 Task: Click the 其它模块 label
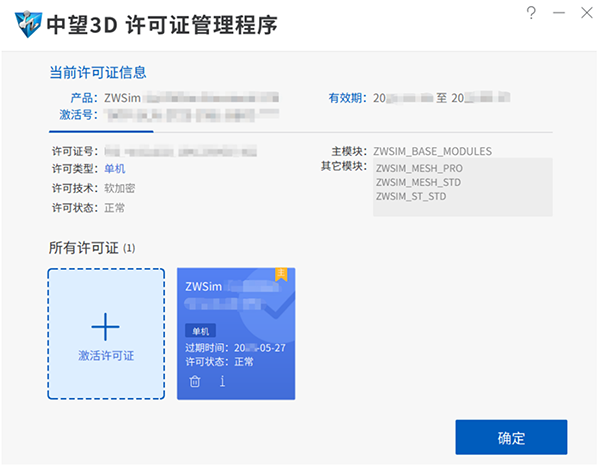coord(344,166)
